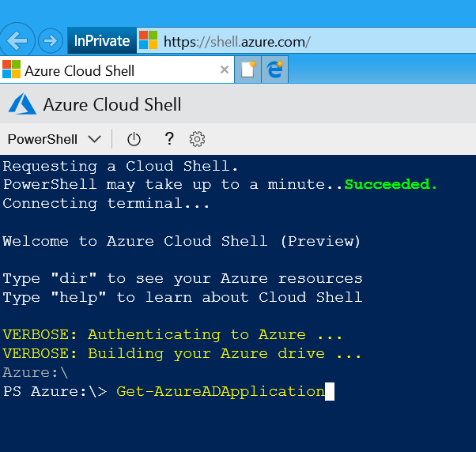
Task: Open the PowerShell shell type dropdown
Action: coord(43,139)
